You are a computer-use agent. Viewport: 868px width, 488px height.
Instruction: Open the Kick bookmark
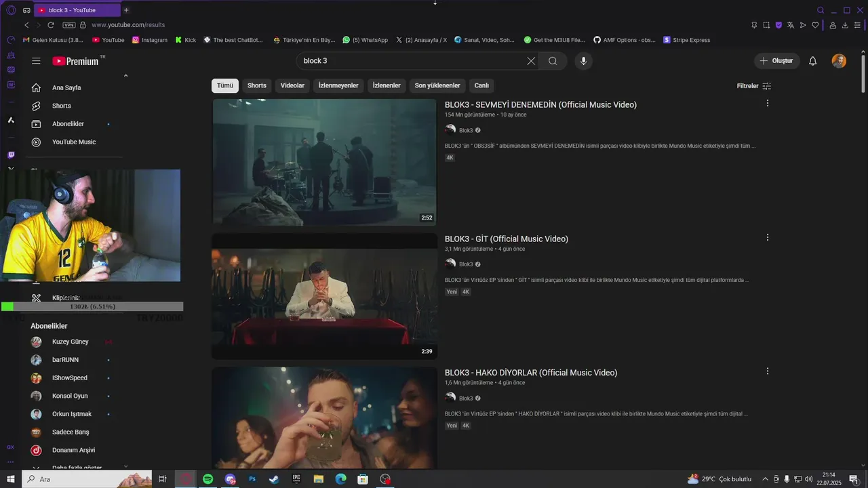tap(185, 40)
